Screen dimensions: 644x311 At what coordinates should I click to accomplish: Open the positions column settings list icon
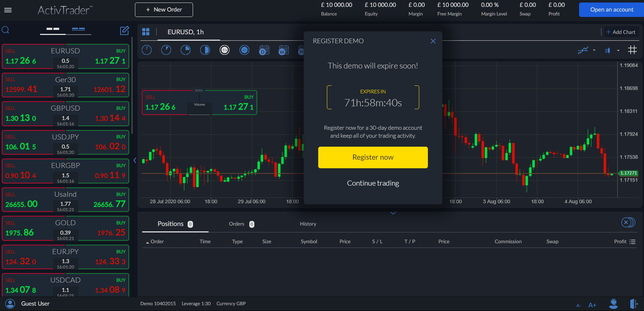632,242
